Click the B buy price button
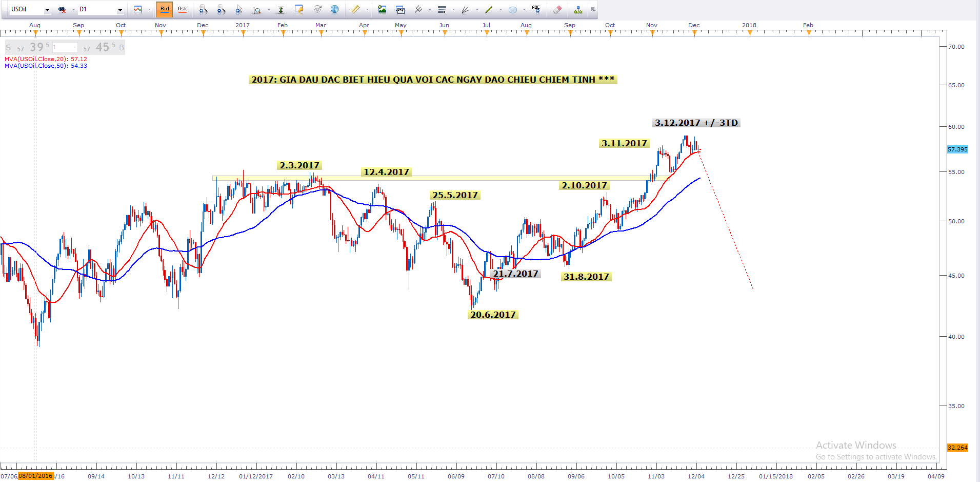 coord(122,48)
